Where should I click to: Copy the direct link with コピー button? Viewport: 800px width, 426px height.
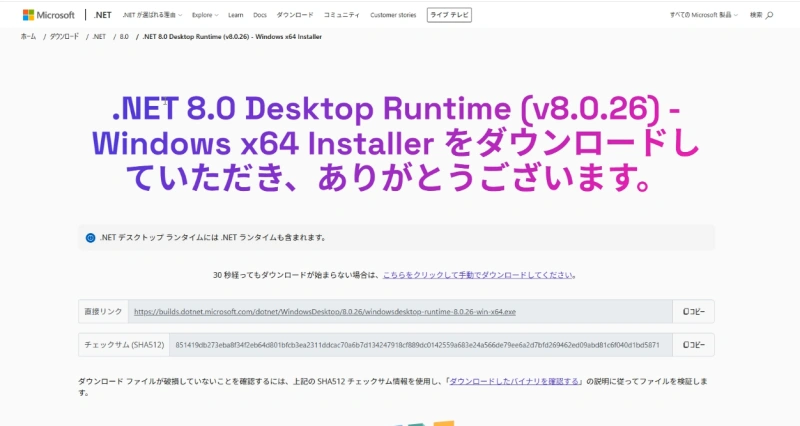pyautogui.click(x=694, y=312)
